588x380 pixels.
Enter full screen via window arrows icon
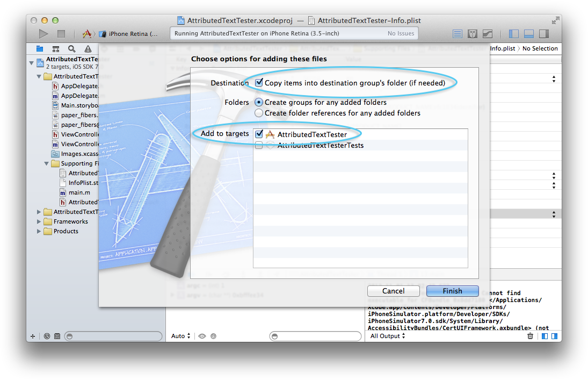(555, 20)
